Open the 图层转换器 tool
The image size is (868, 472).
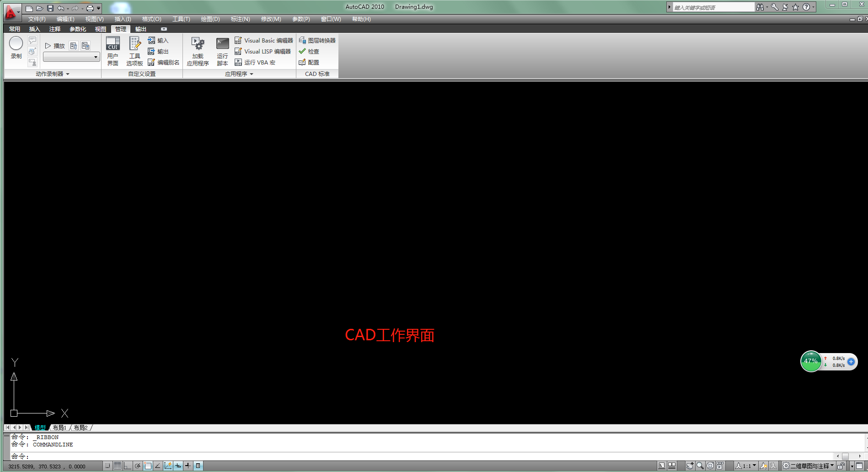(x=317, y=40)
